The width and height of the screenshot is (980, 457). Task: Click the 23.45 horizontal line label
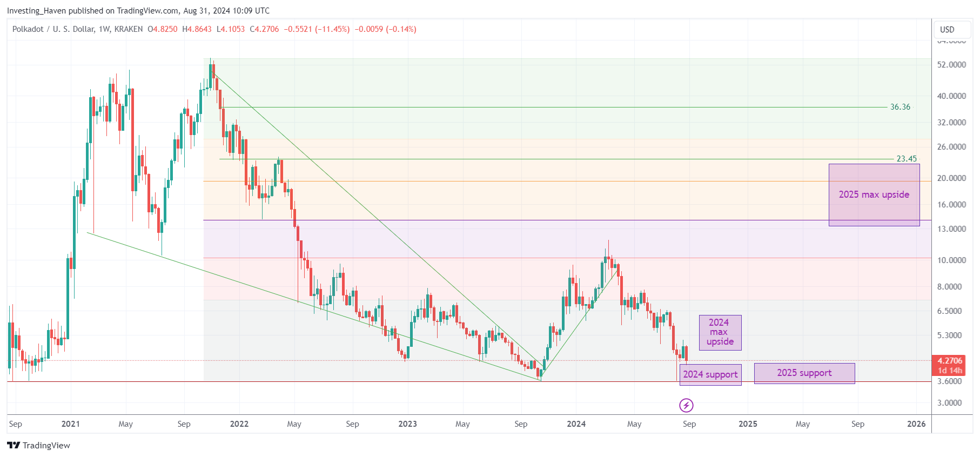click(907, 159)
